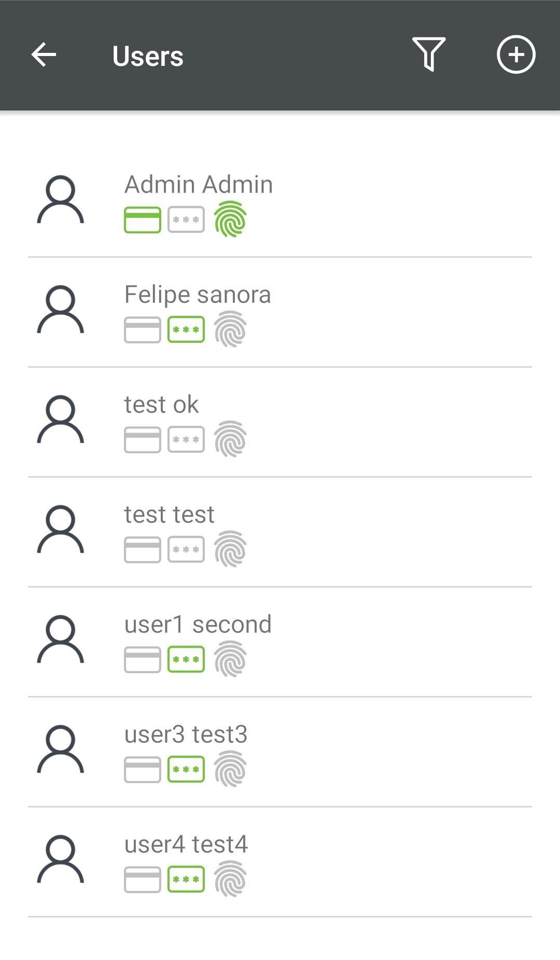Click Felipe sanora's green PIN code icon

coord(186,330)
